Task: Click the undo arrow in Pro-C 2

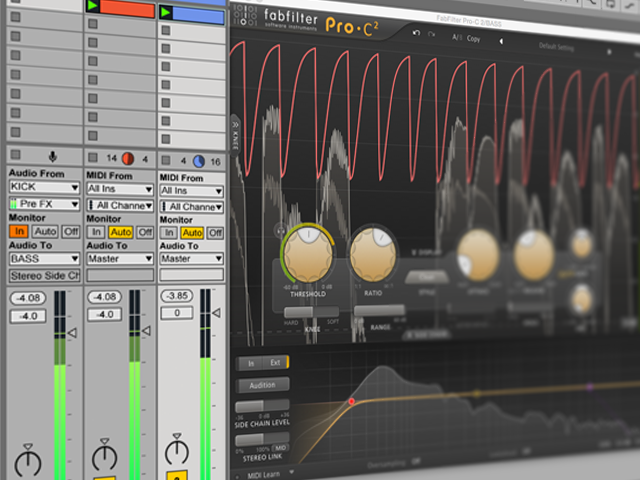Action: [x=416, y=33]
